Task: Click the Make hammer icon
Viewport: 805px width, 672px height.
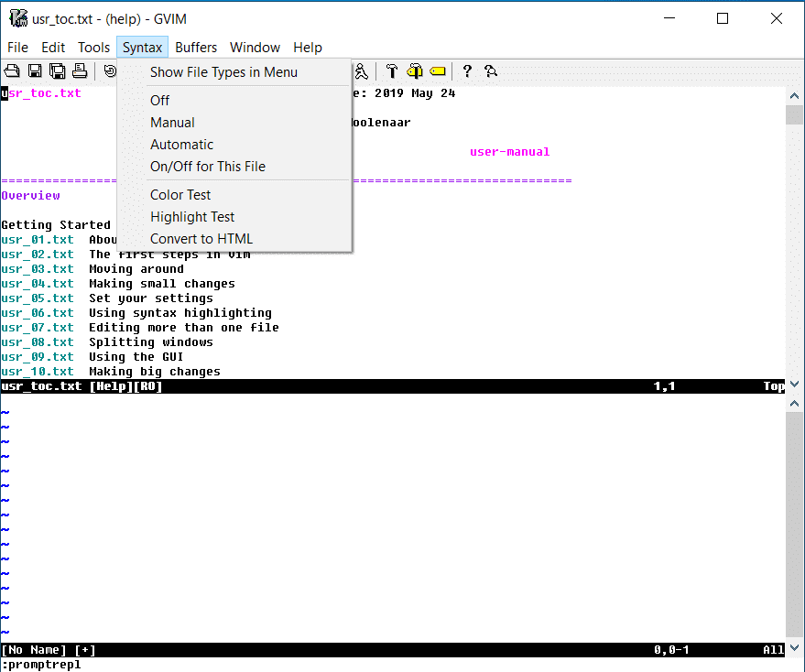Action: [392, 70]
